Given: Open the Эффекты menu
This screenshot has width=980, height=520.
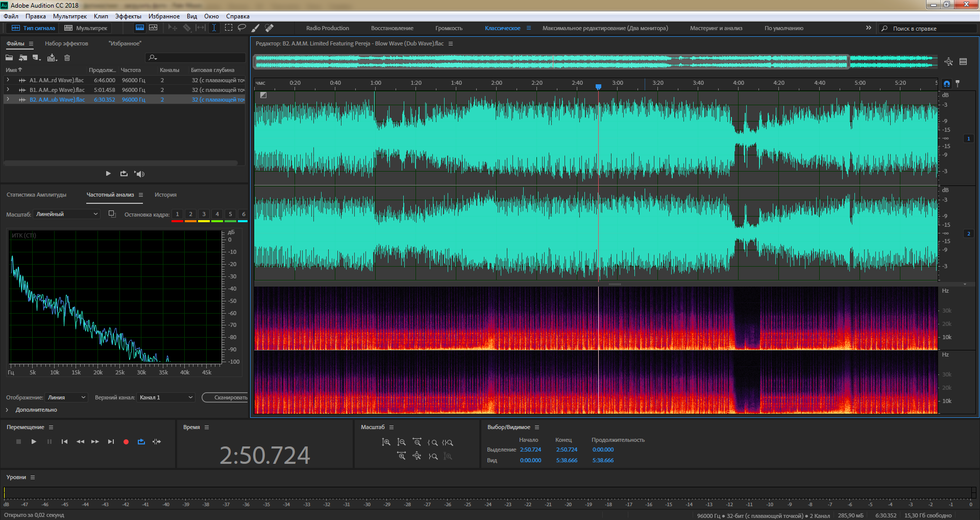Looking at the screenshot, I should click(x=128, y=16).
